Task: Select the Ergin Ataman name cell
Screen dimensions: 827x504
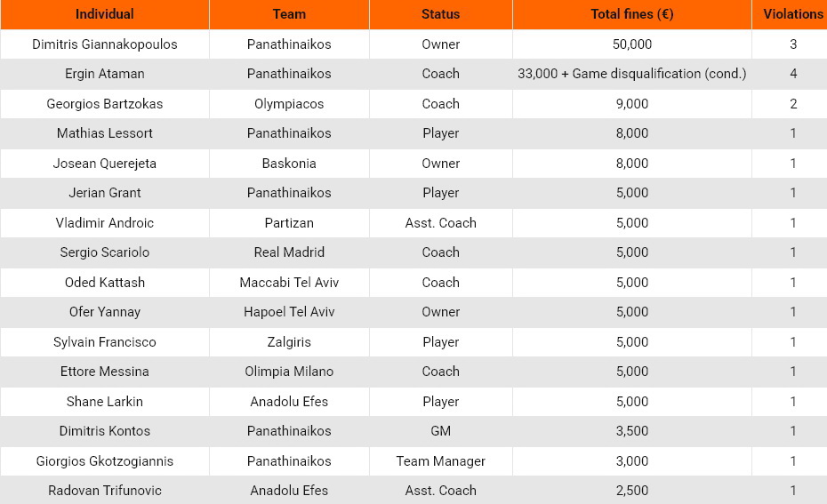Action: pos(105,74)
